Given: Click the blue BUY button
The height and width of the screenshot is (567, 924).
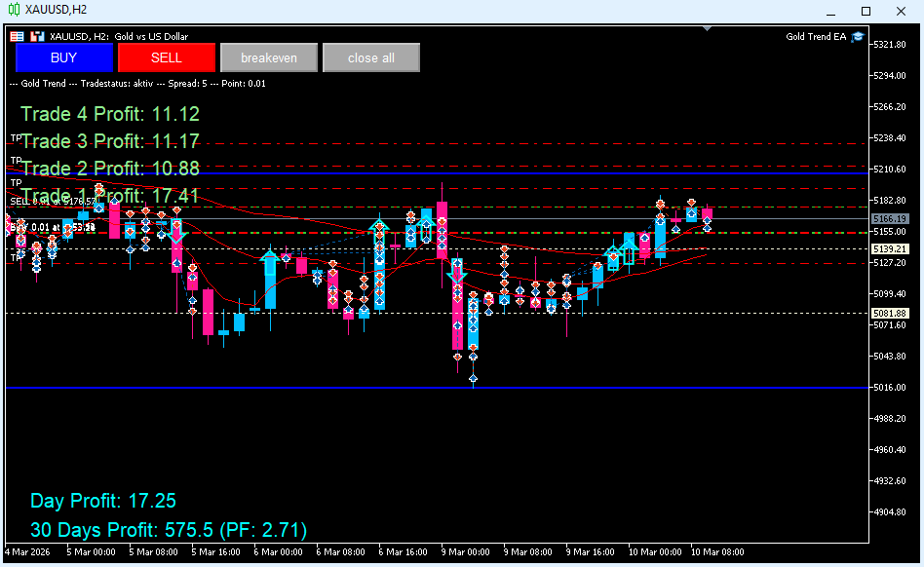Looking at the screenshot, I should tap(63, 57).
